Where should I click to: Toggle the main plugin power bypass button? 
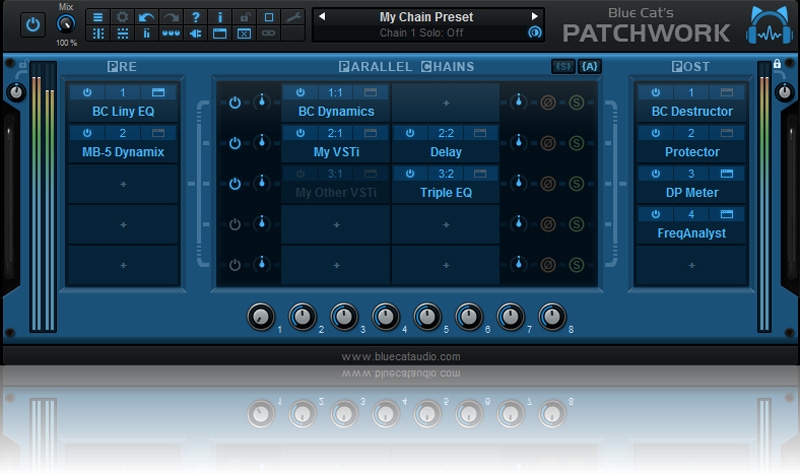coord(33,22)
